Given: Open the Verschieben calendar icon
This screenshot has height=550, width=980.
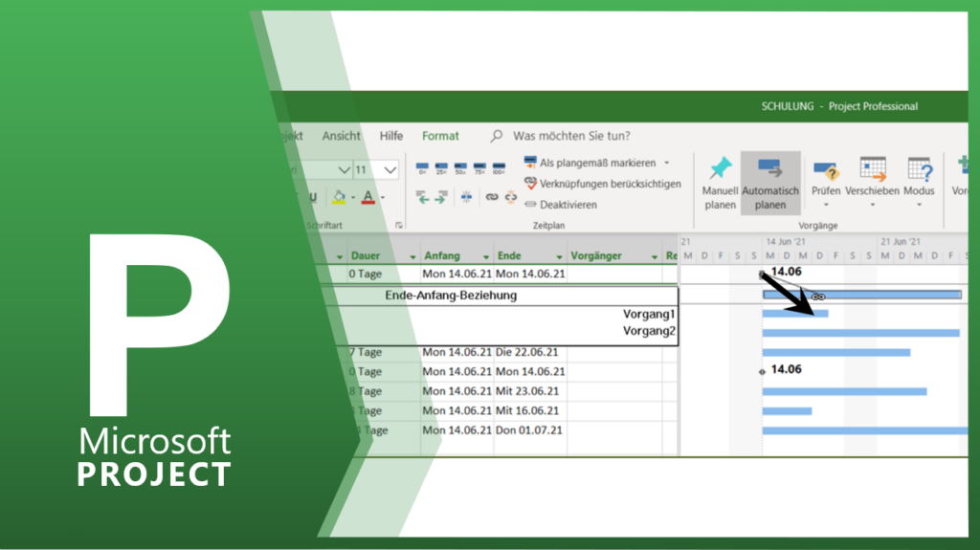Looking at the screenshot, I should click(x=873, y=169).
